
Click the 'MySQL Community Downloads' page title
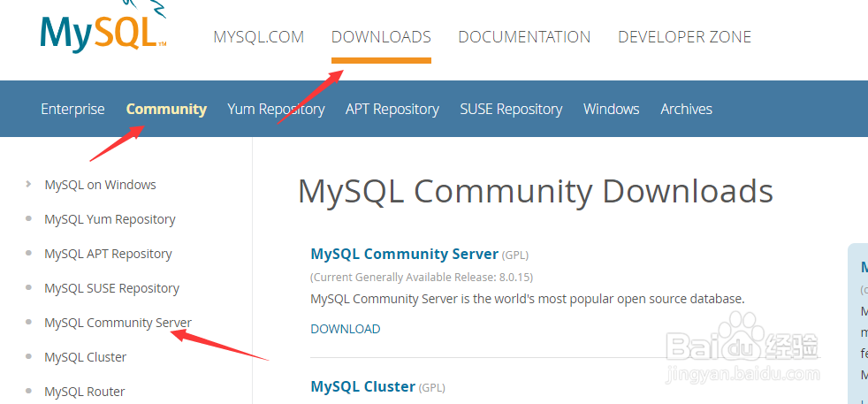click(536, 192)
